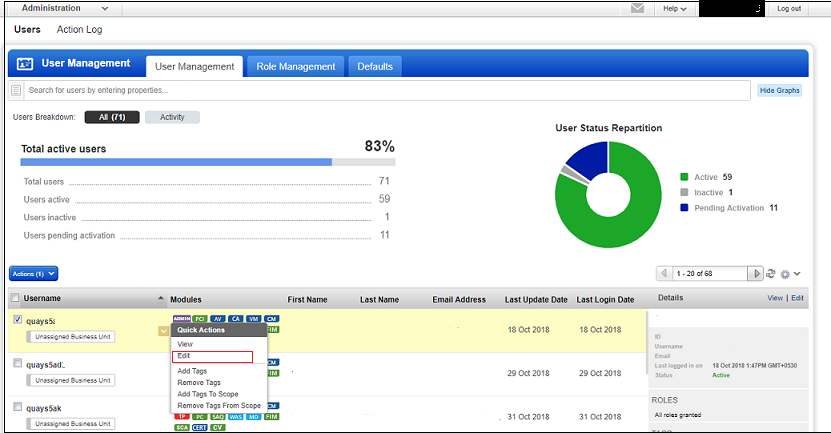Click the ADMIN module badge for quays5

182,319
